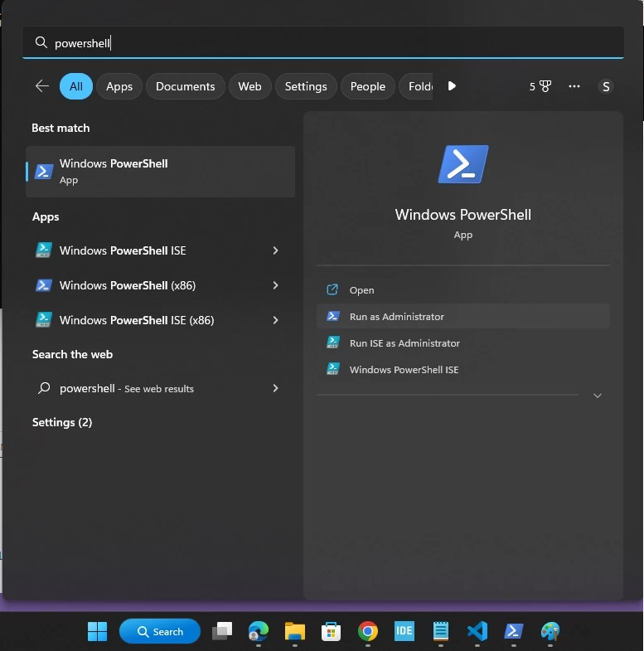Choose Run ISE as Administrator

[463, 343]
